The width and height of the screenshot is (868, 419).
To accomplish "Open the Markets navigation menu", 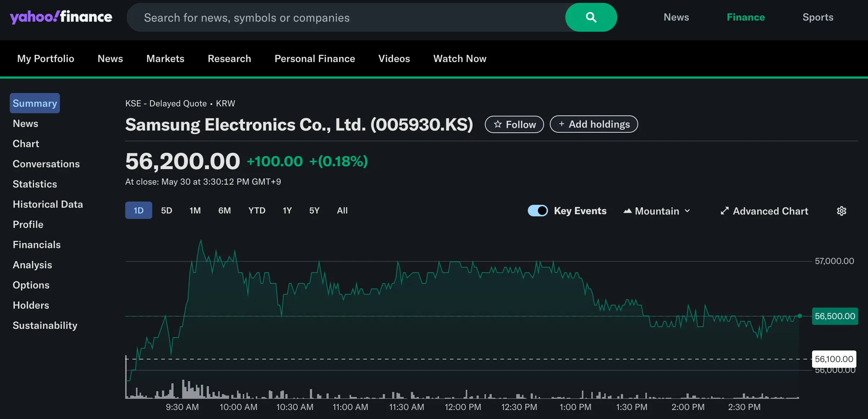I will tap(165, 58).
